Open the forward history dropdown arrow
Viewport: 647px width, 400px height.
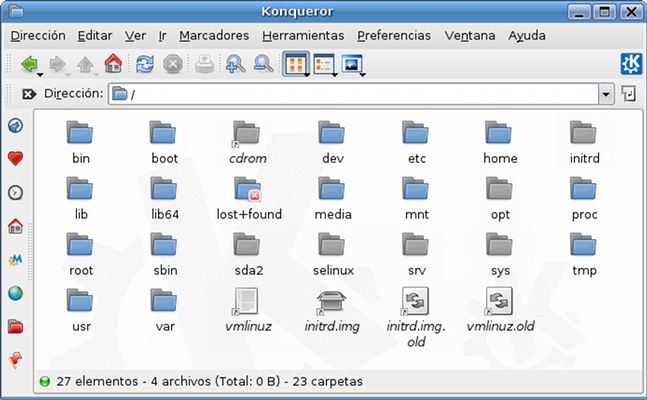pyautogui.click(x=68, y=75)
